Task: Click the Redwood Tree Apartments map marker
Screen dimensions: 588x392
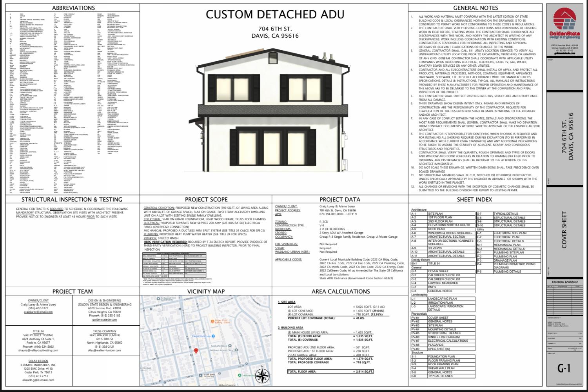Action: [x=158, y=299]
